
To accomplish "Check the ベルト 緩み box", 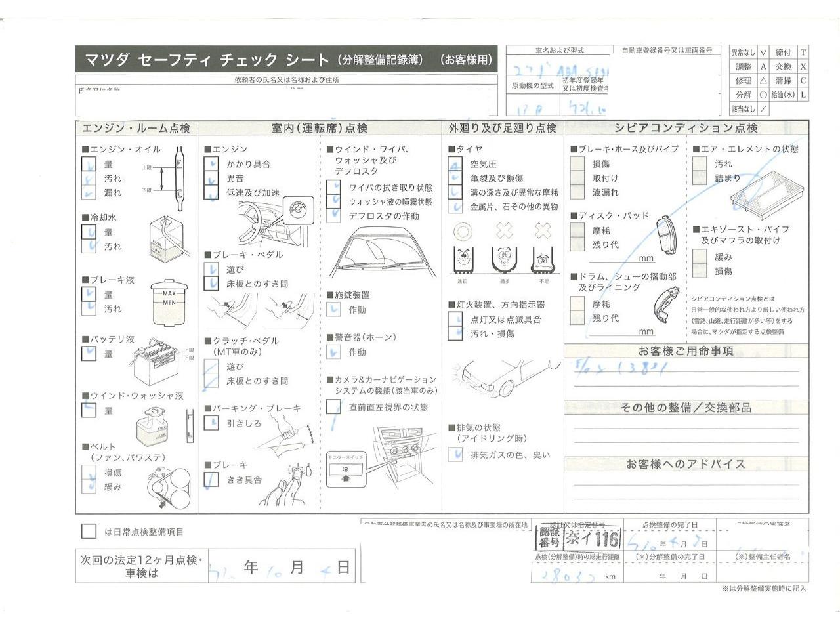I will click(x=89, y=486).
